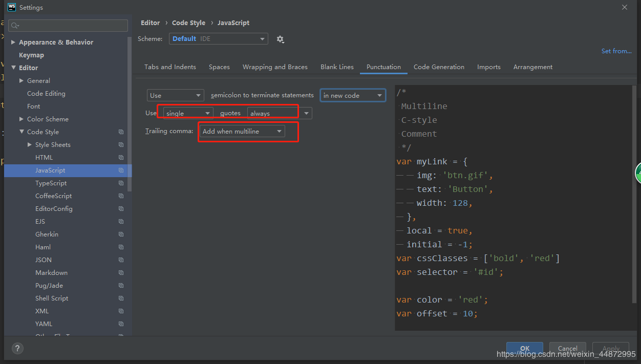Click the settings tree scrollbar
This screenshot has width=641, height=364.
pos(130,114)
